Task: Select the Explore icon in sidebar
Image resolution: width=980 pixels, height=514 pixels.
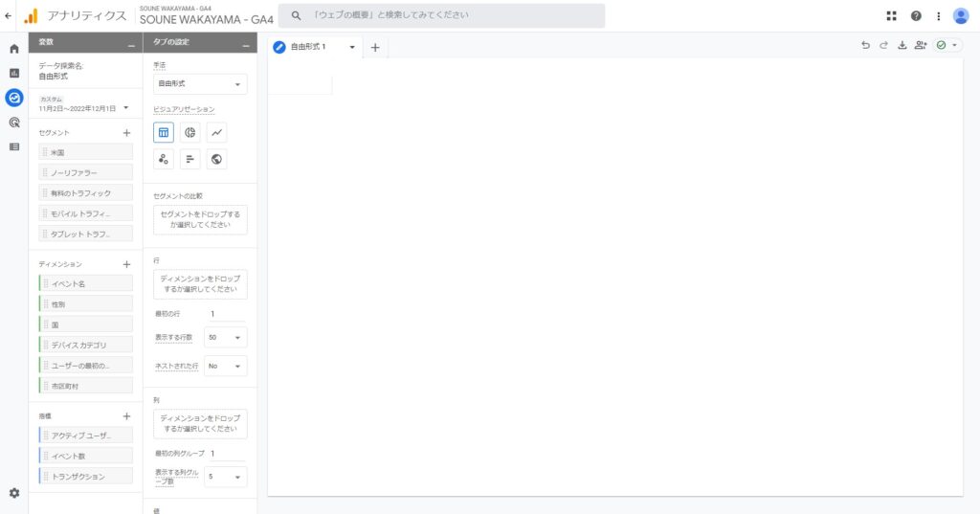Action: pos(14,98)
